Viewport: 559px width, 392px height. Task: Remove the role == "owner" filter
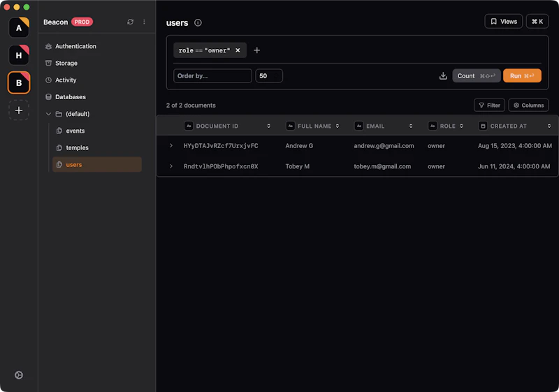(x=238, y=50)
